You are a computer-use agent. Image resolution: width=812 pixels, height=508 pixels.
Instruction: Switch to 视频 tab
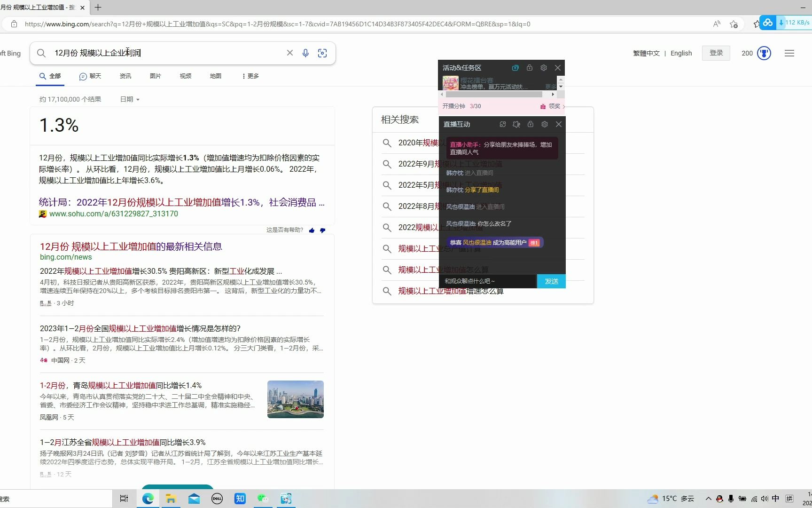[x=186, y=76]
